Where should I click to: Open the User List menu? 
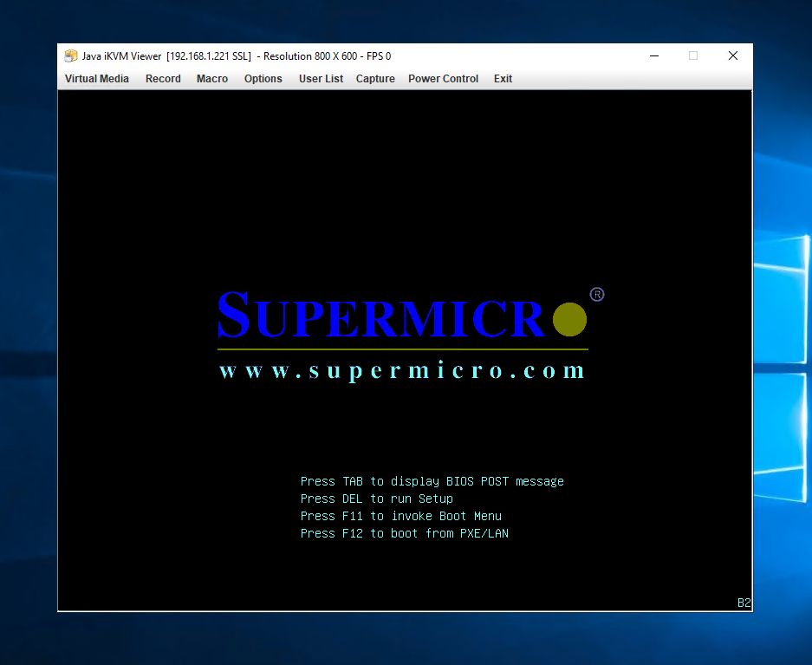point(321,79)
